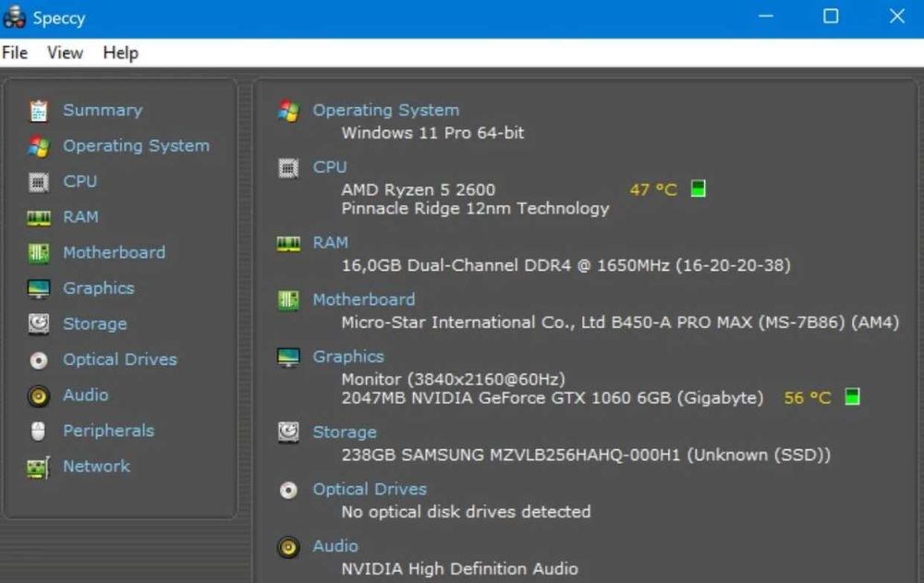The image size is (924, 583).
Task: Show Motherboard details from sidebar
Action: pyautogui.click(x=115, y=252)
